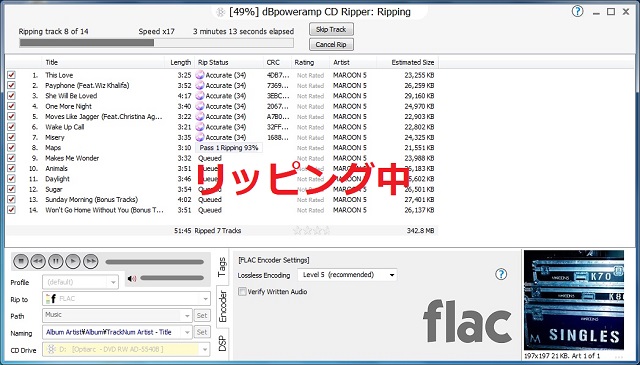Click AccurateRip icon for One More Night
This screenshot has width=640, height=365.
[200, 106]
